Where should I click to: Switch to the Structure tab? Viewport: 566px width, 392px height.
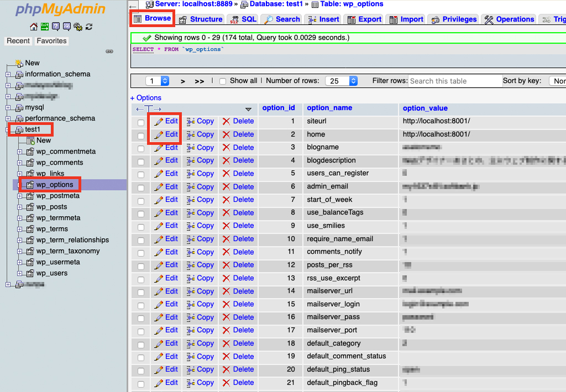pyautogui.click(x=201, y=19)
